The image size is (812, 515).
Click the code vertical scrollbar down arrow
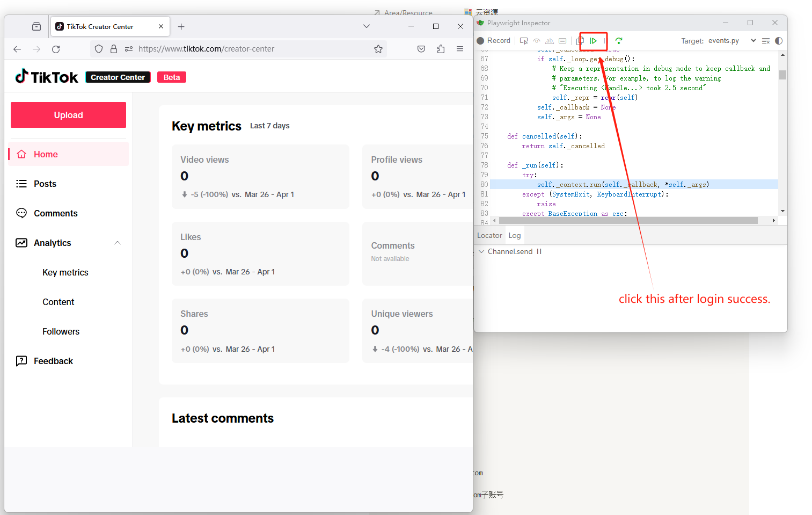782,211
